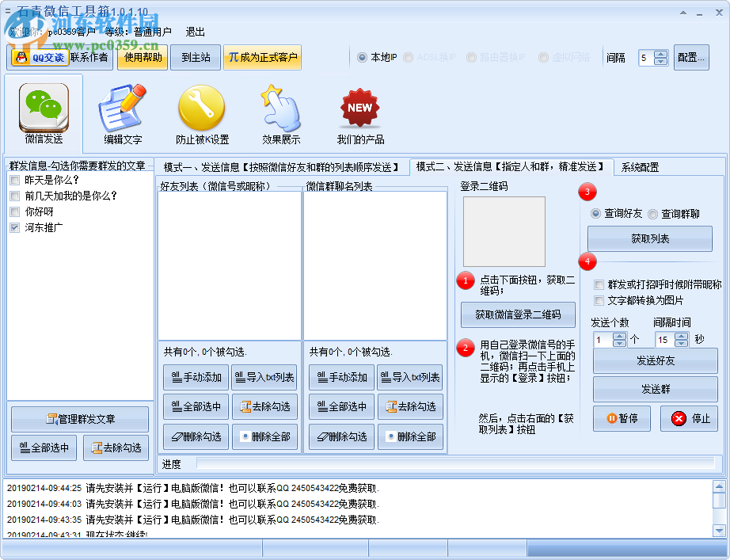Viewport: 730px width, 560px height.
Task: Open 管理群发文章 article manager
Action: (79, 418)
